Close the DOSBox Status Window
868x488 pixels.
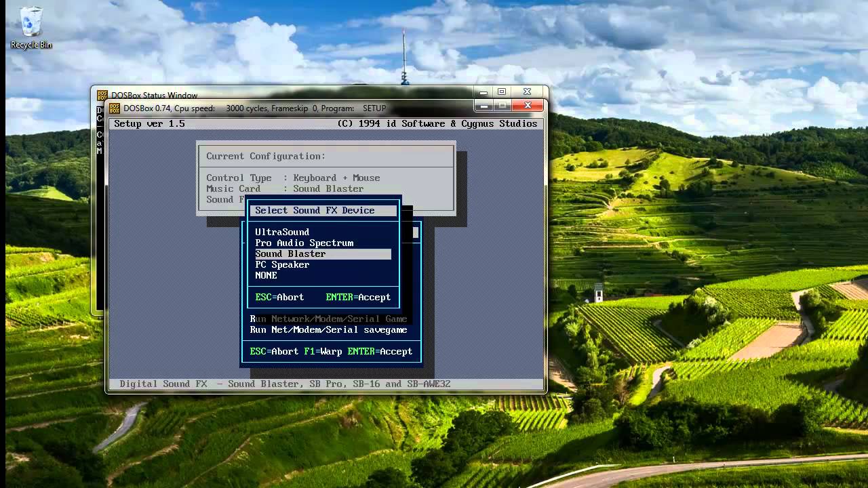527,91
